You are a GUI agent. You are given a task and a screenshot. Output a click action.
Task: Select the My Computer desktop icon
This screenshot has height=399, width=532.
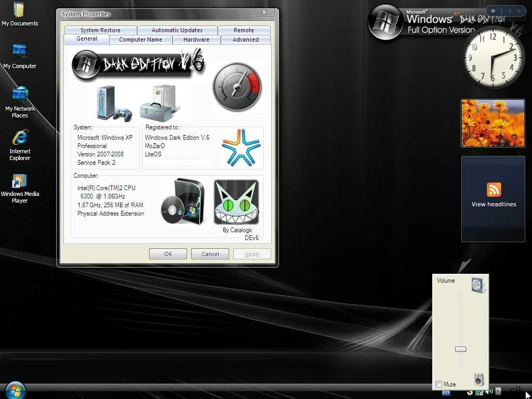pos(20,56)
